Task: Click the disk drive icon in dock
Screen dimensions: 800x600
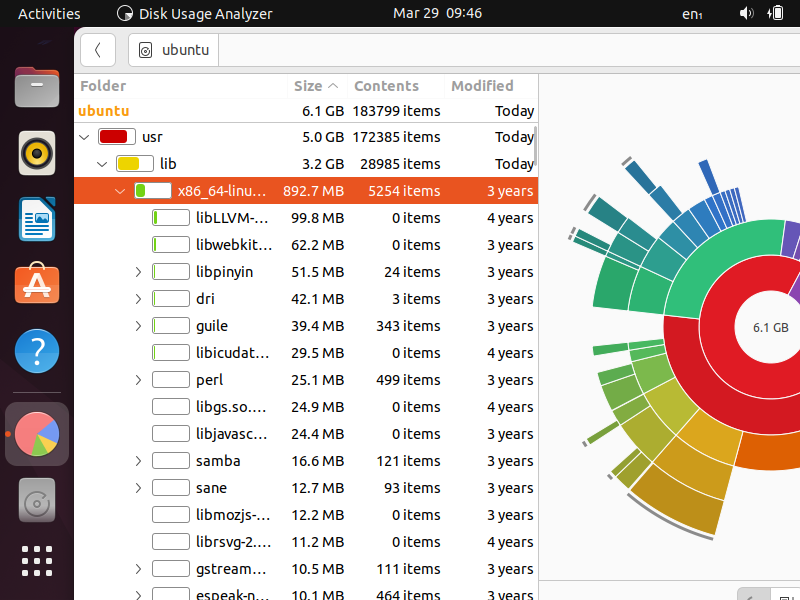Action: [37, 500]
